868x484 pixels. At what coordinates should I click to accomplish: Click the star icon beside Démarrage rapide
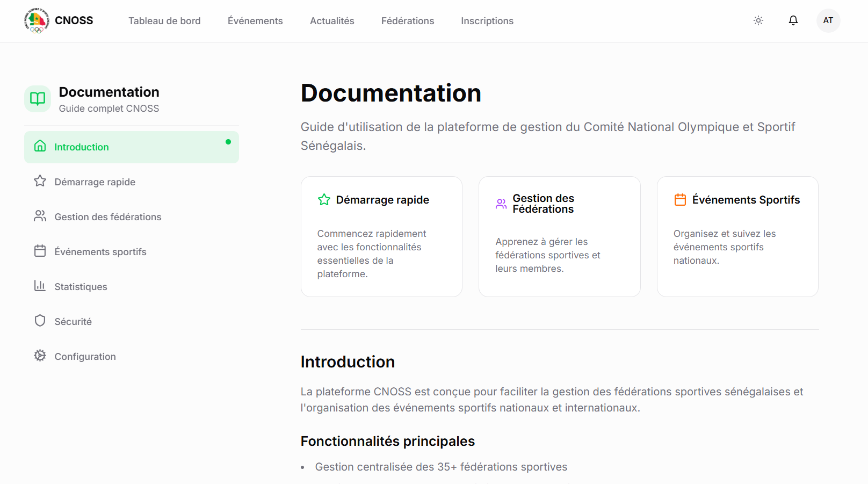point(40,182)
